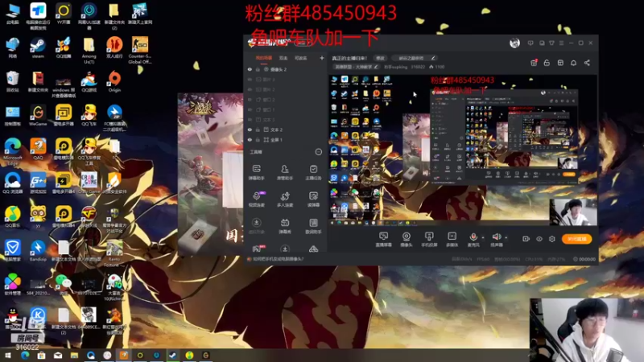Add a 多媒体 media source
644x362 pixels.
tap(452, 239)
